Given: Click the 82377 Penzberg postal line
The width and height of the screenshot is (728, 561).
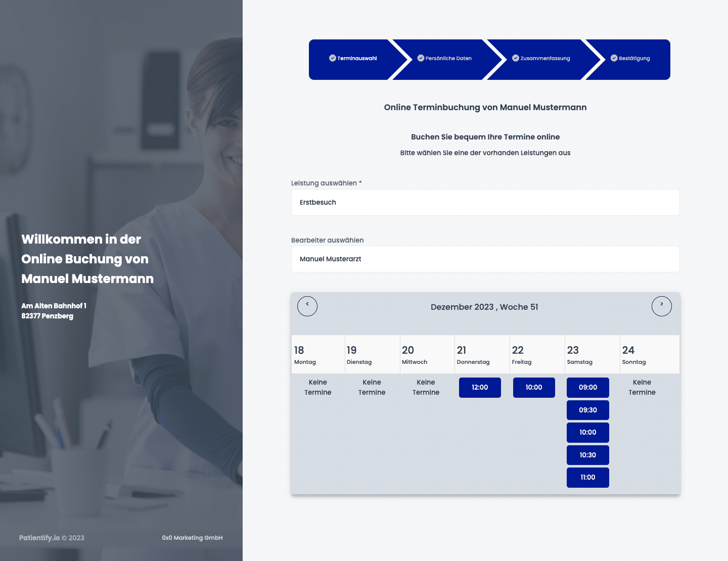Looking at the screenshot, I should click(x=47, y=316).
